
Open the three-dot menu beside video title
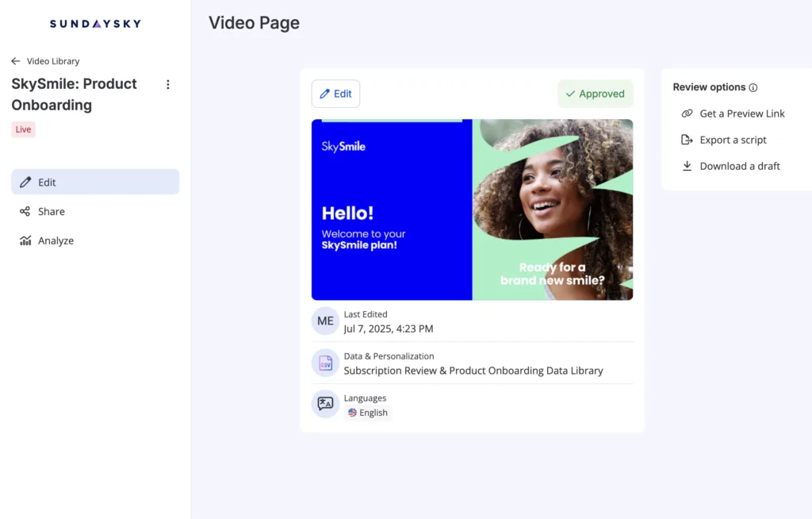click(x=167, y=85)
